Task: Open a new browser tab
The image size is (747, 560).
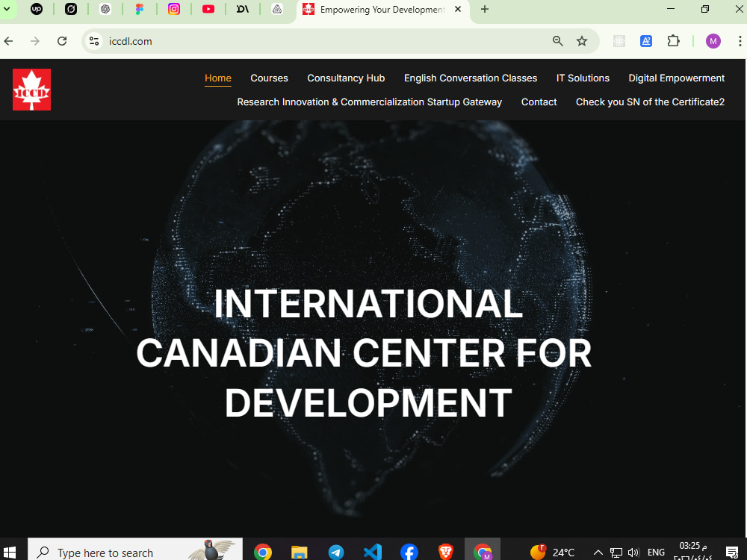Action: (x=485, y=9)
